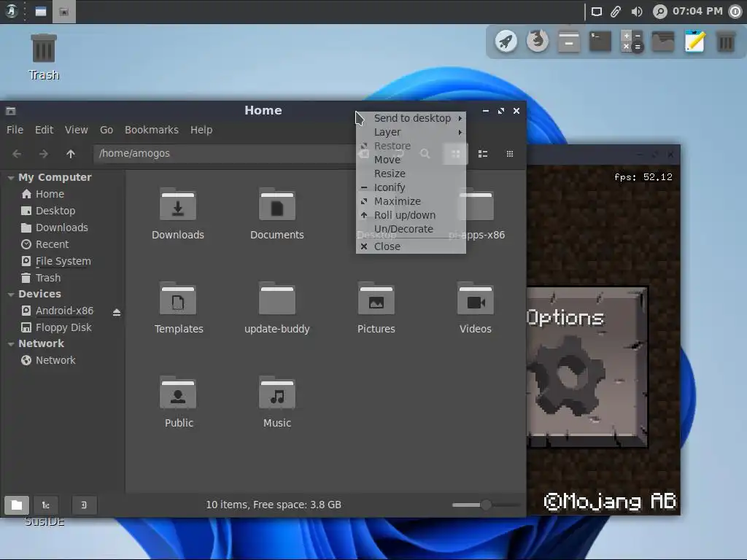The height and width of the screenshot is (560, 747).
Task: Go to parent folder with up arrow
Action: 71,154
